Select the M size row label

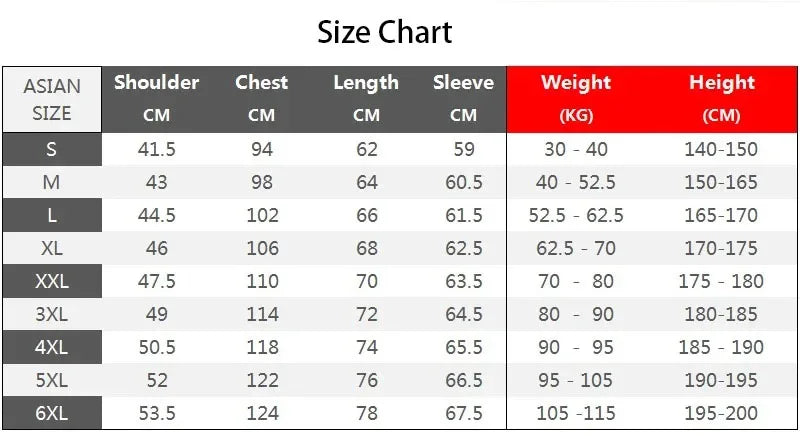click(x=52, y=183)
